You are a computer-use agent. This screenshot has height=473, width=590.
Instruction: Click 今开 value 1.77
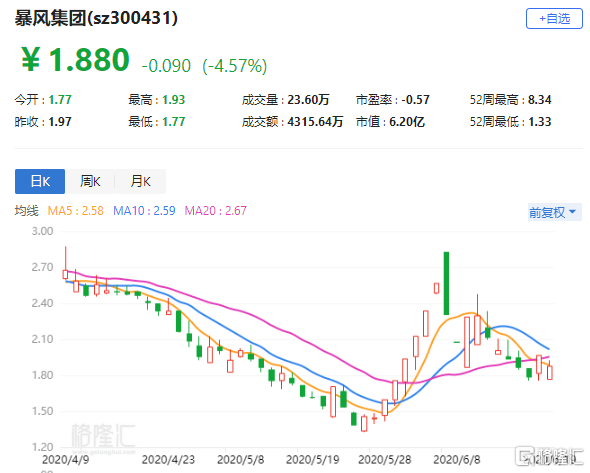[x=60, y=100]
